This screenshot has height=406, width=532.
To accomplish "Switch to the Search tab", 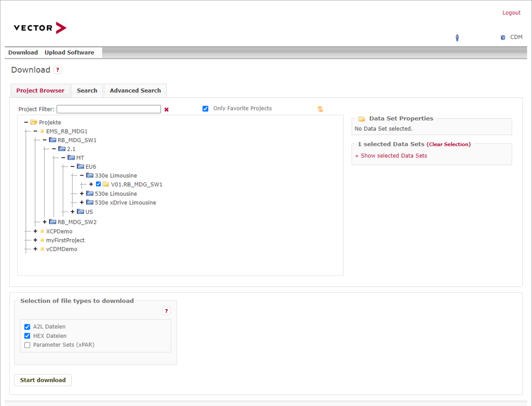I will (x=87, y=91).
